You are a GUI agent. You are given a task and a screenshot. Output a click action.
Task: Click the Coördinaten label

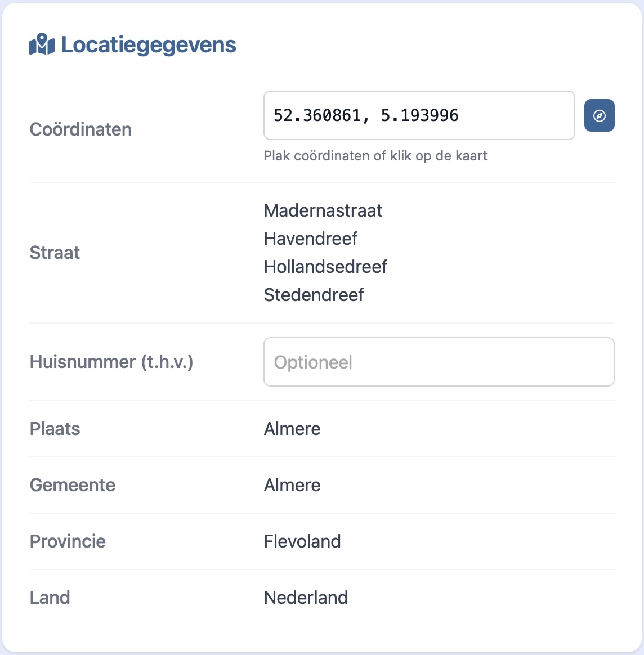coord(80,129)
